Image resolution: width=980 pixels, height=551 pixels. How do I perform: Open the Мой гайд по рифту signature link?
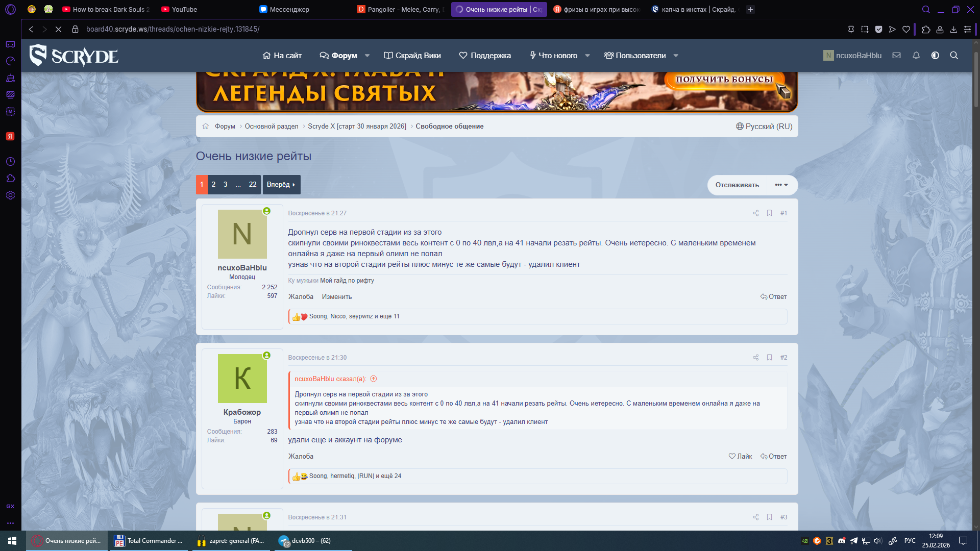pos(347,281)
